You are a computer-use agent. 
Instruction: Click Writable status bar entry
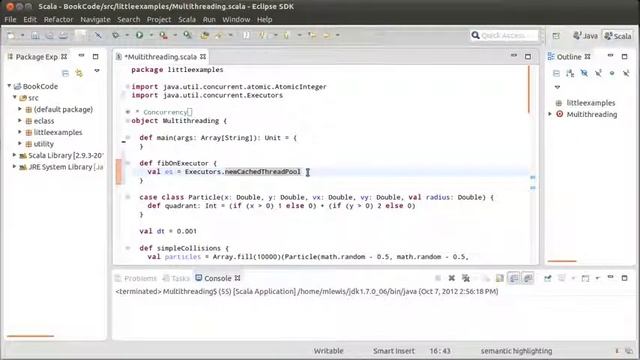click(x=329, y=351)
